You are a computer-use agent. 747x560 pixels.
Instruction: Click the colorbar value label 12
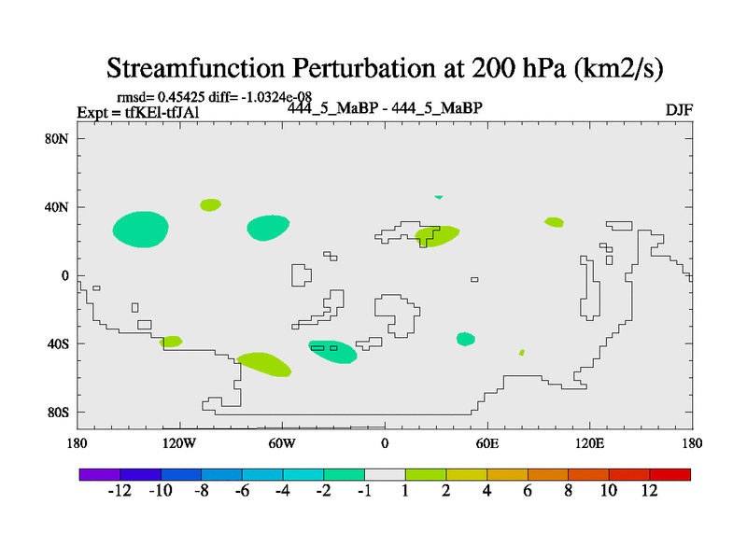pyautogui.click(x=649, y=491)
